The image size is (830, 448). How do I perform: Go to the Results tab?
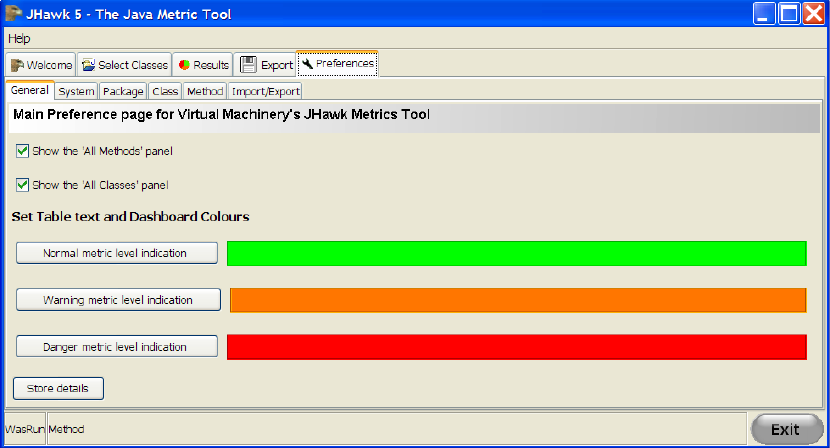tap(203, 65)
